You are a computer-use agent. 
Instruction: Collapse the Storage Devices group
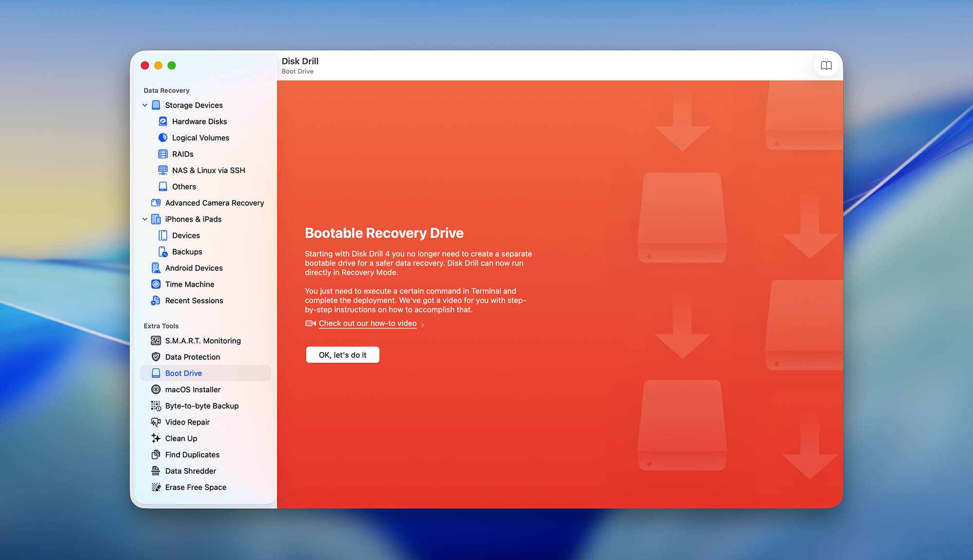pyautogui.click(x=145, y=105)
